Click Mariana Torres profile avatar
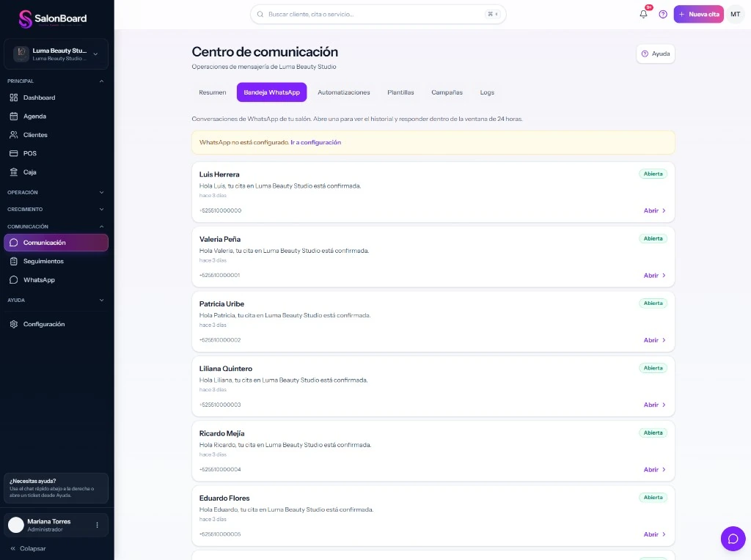This screenshot has width=751, height=560. pos(16,525)
